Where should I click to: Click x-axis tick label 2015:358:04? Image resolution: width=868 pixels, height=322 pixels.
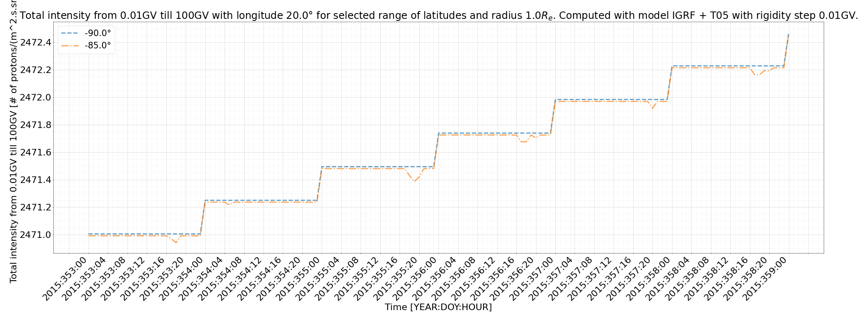[668, 279]
